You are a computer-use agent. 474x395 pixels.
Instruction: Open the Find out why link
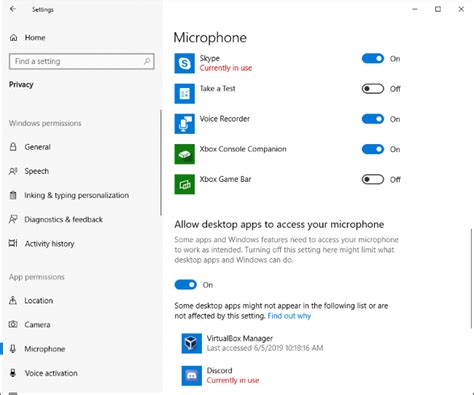click(289, 316)
